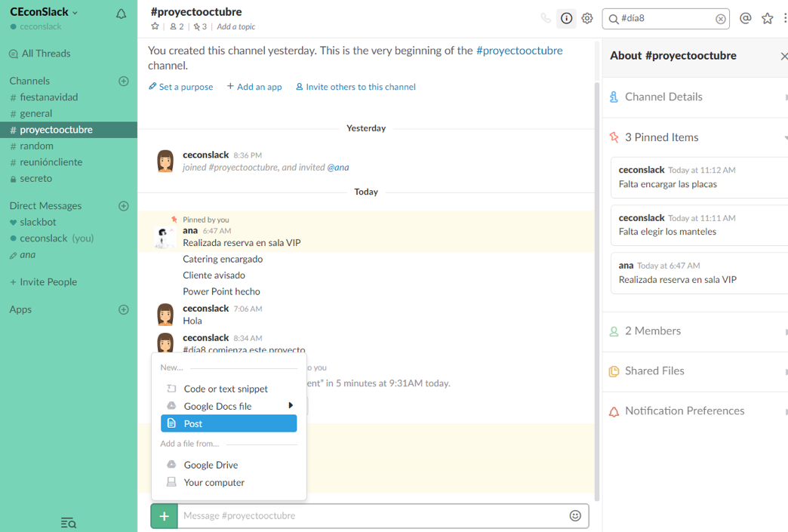This screenshot has height=532, width=788.
Task: View member count icon in channel header
Action: (177, 26)
